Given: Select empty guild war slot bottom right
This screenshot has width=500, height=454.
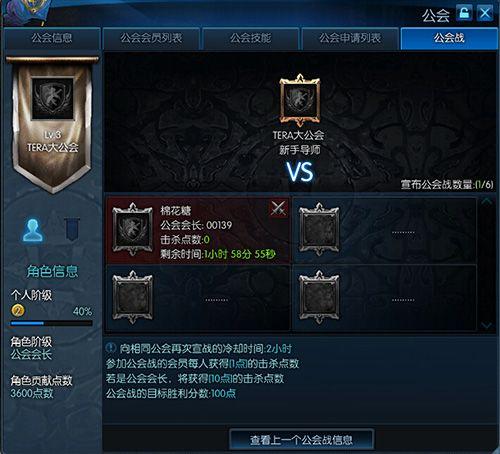Looking at the screenshot, I should (x=385, y=298).
